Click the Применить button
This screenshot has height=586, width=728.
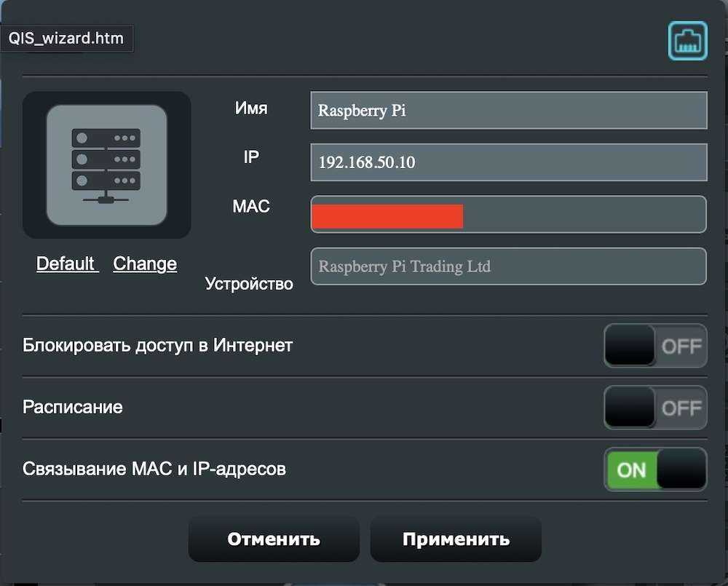coord(456,539)
